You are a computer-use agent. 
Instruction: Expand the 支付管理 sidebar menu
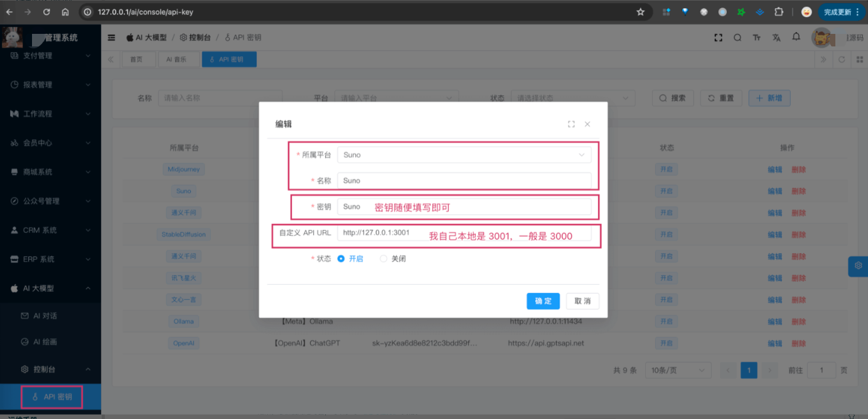point(50,56)
